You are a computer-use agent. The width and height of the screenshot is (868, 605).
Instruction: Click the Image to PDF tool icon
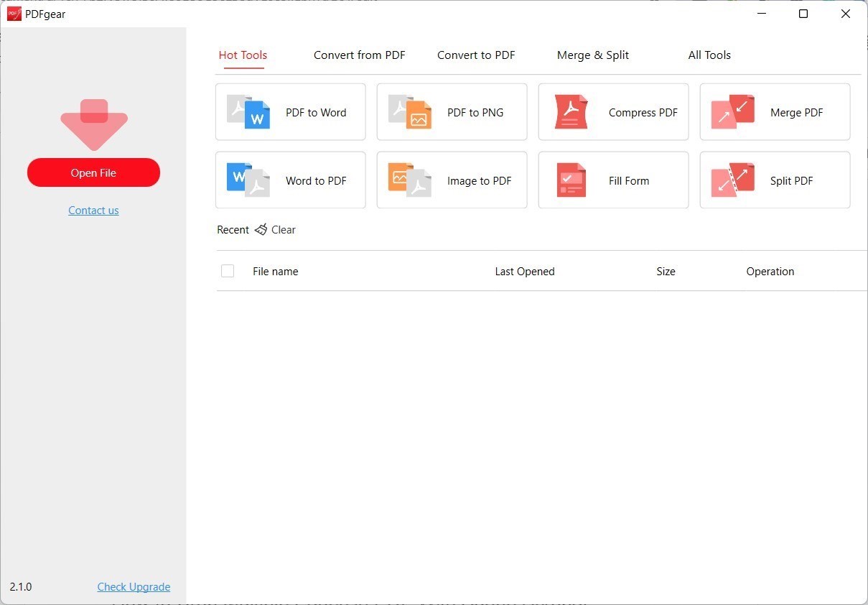pos(410,180)
